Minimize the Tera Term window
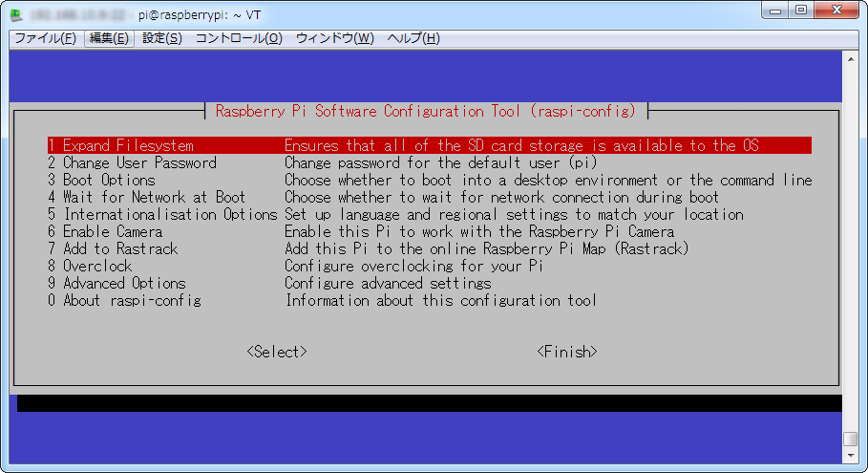This screenshot has width=868, height=473. (x=775, y=10)
